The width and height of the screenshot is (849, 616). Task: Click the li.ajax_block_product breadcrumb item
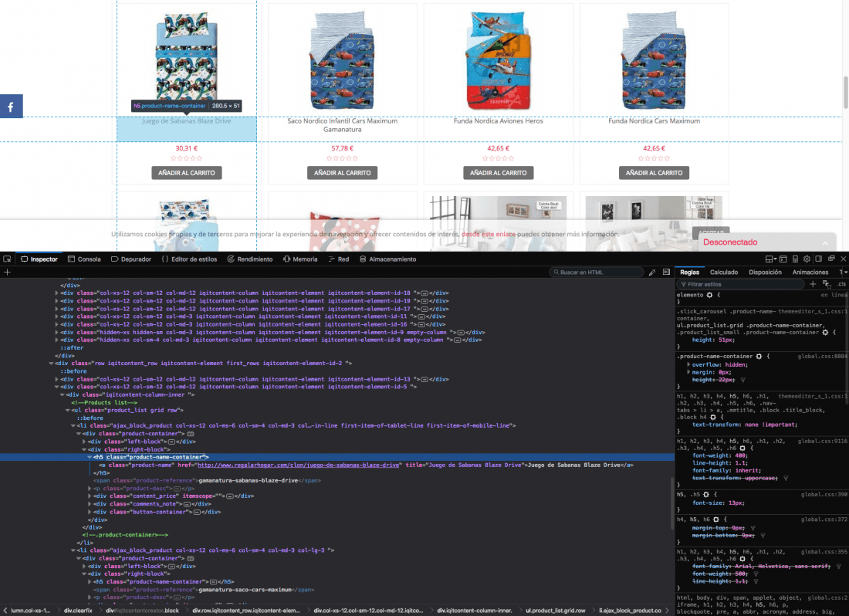630,611
